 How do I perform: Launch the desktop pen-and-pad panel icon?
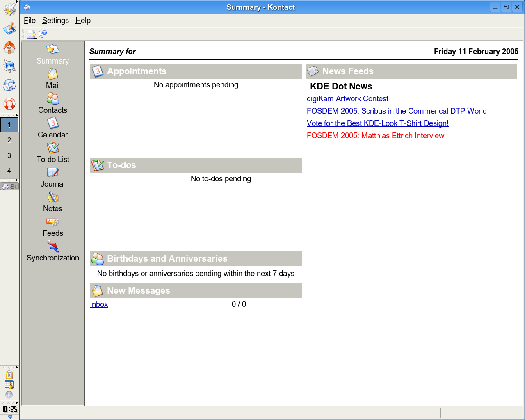click(x=9, y=28)
